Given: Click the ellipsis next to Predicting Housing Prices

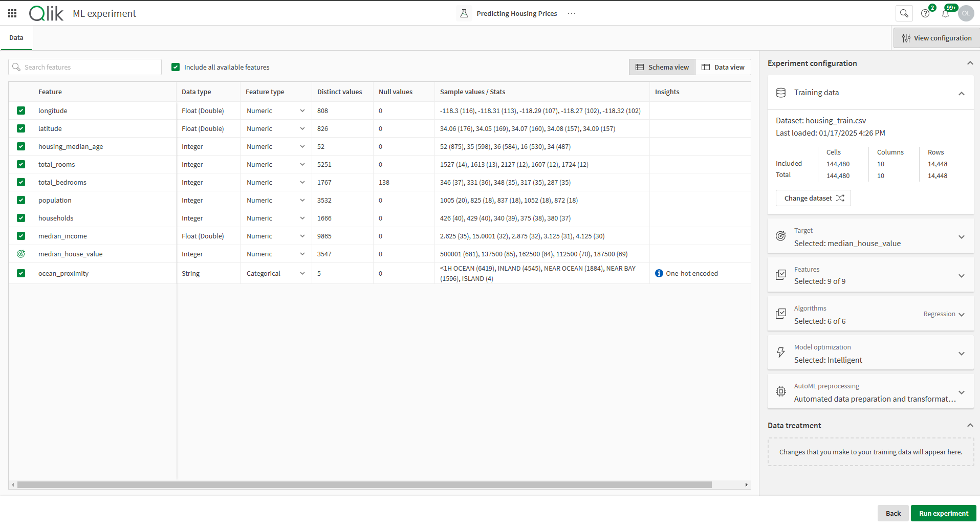Looking at the screenshot, I should click(572, 13).
